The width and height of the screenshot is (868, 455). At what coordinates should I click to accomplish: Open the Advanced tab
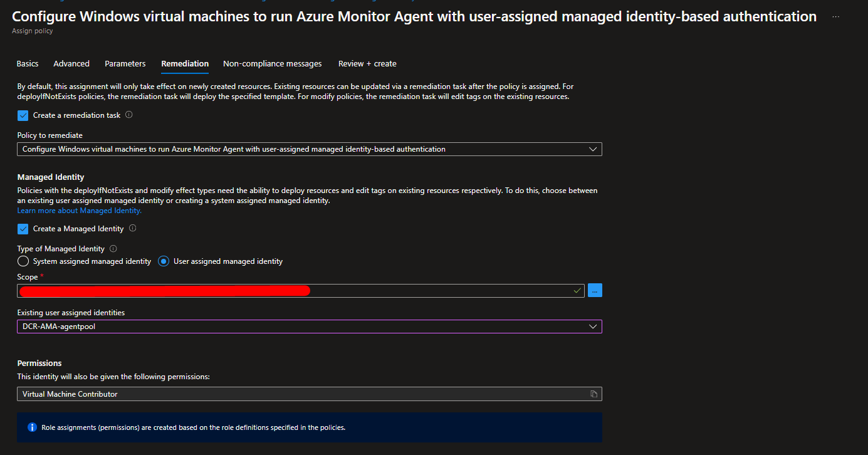point(71,64)
